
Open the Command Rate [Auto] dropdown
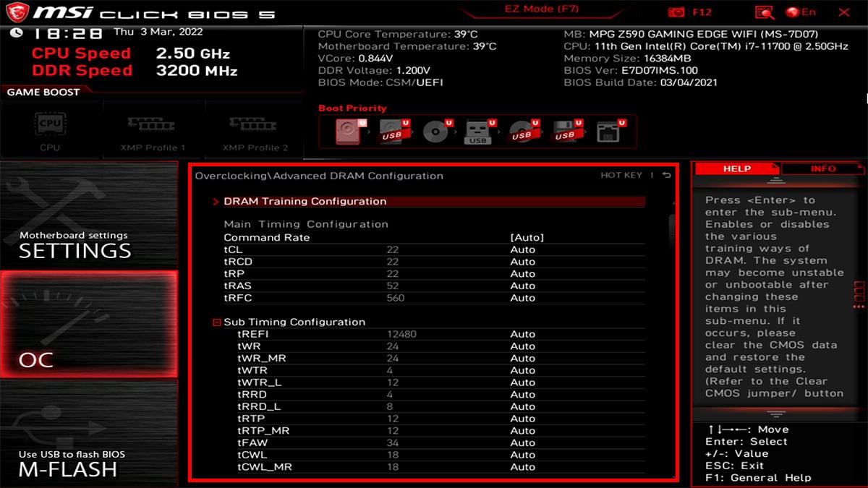(x=527, y=237)
